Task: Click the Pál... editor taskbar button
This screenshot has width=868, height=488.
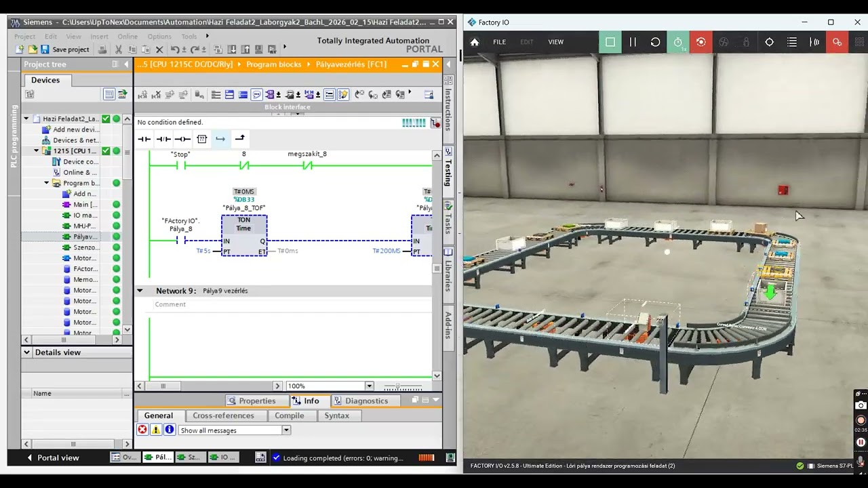Action: (158, 457)
